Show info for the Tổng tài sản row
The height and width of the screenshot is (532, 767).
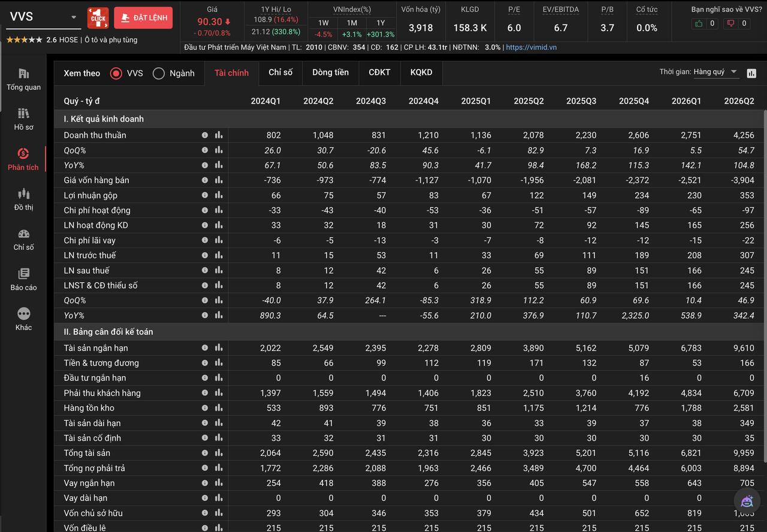(x=205, y=453)
